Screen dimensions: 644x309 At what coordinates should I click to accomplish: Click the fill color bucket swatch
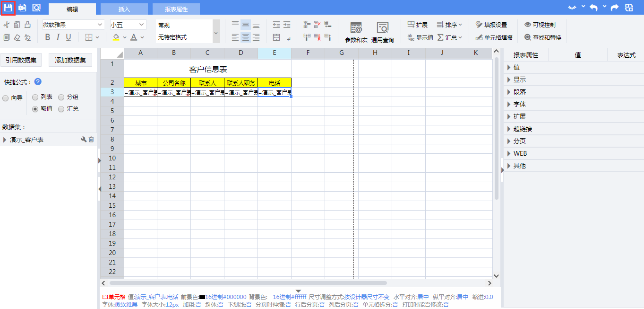pyautogui.click(x=116, y=37)
